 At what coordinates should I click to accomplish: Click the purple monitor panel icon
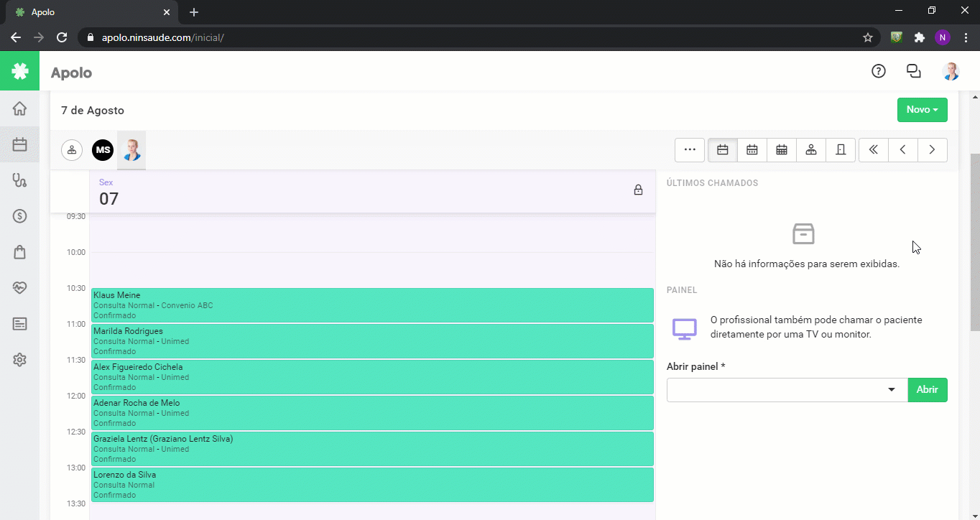click(x=684, y=329)
